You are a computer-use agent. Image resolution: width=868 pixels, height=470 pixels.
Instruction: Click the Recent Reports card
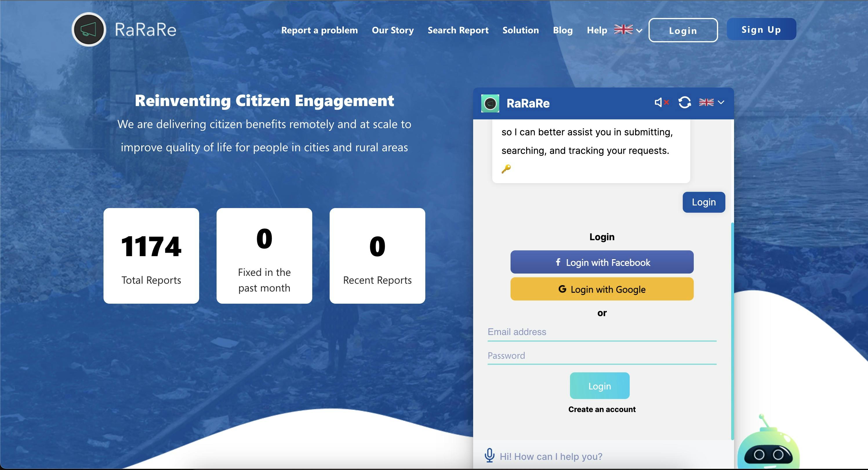tap(377, 256)
